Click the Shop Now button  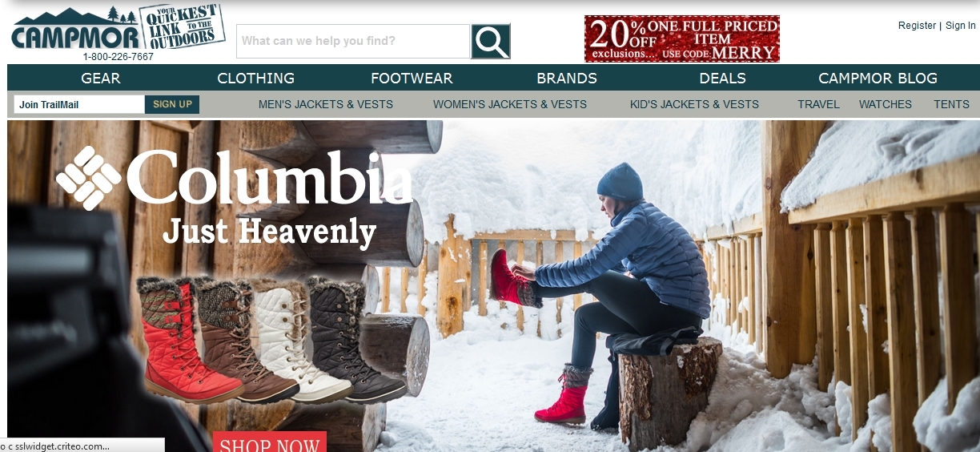point(270,442)
